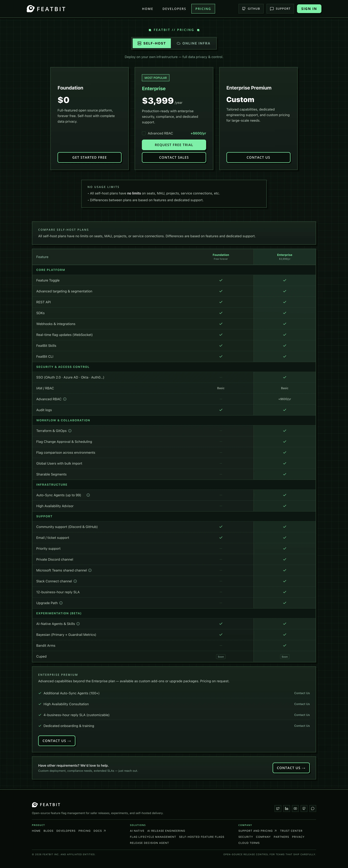The width and height of the screenshot is (348, 868).
Task: Click the Get Started Free button
Action: 90,157
